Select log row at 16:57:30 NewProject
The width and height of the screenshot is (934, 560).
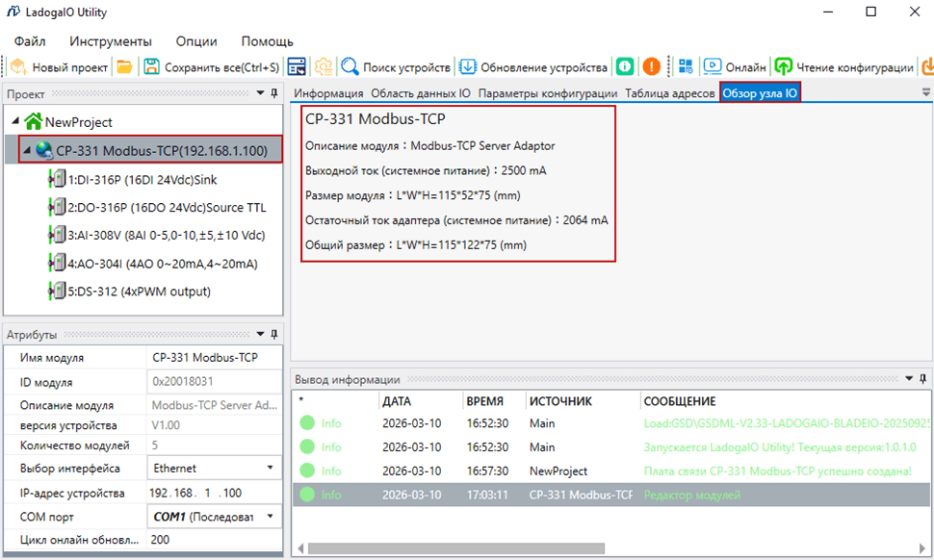(x=611, y=471)
